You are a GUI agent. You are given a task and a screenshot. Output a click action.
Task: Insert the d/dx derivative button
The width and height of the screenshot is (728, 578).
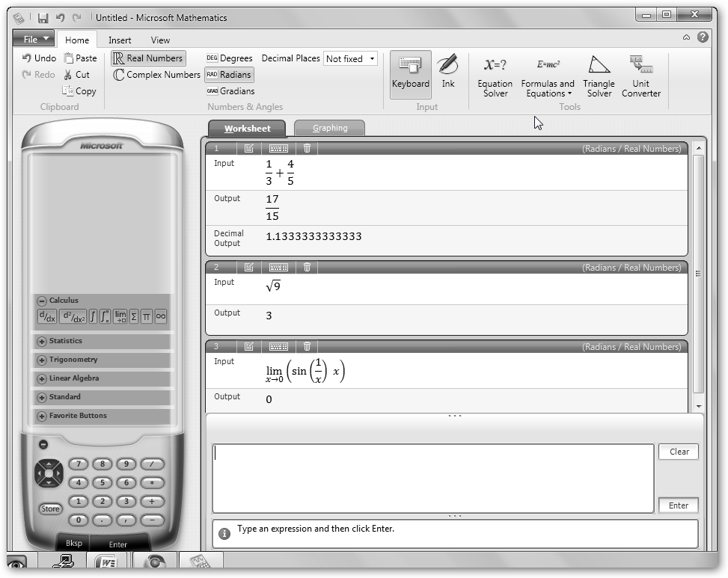[46, 317]
